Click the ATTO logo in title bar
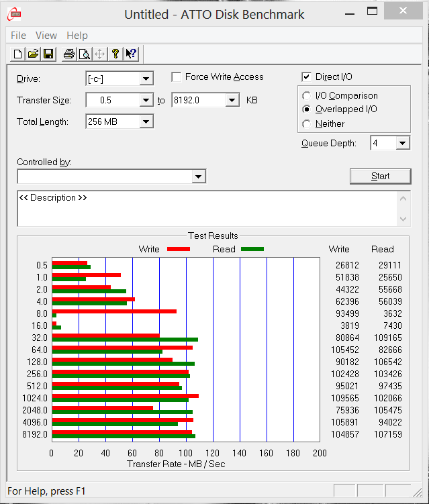429x504 pixels. tap(13, 14)
